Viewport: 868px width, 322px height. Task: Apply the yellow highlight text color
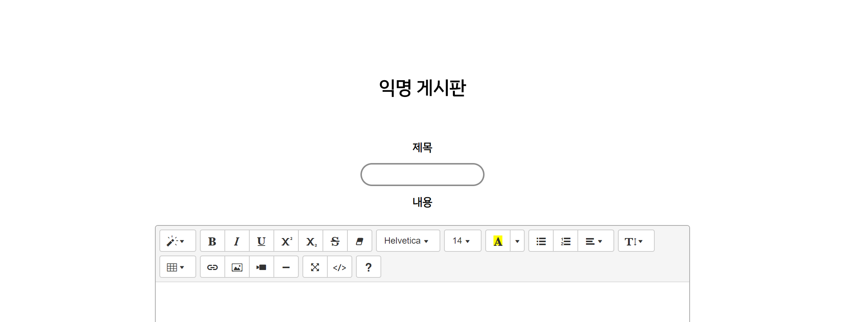(x=498, y=241)
